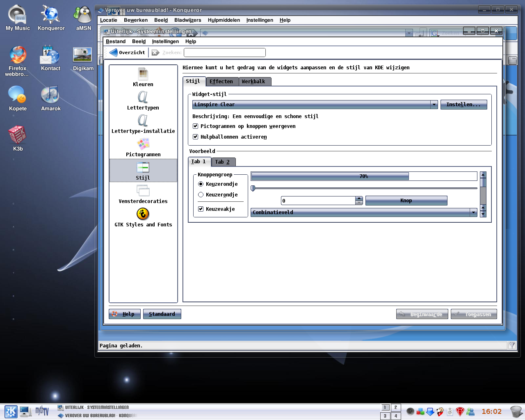Click the preview vertical scrollbar down arrow
This screenshot has height=420, width=525.
point(483,214)
